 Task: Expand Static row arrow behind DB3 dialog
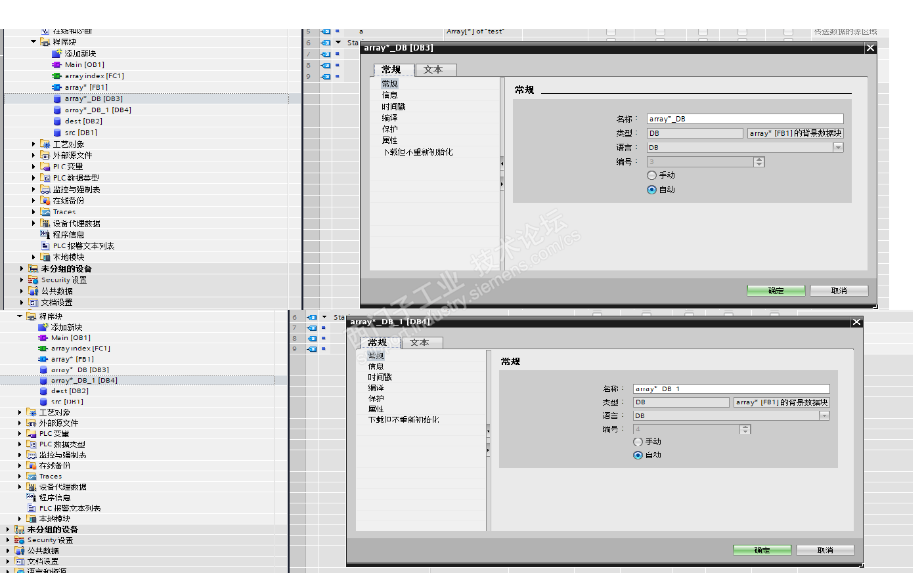point(338,42)
